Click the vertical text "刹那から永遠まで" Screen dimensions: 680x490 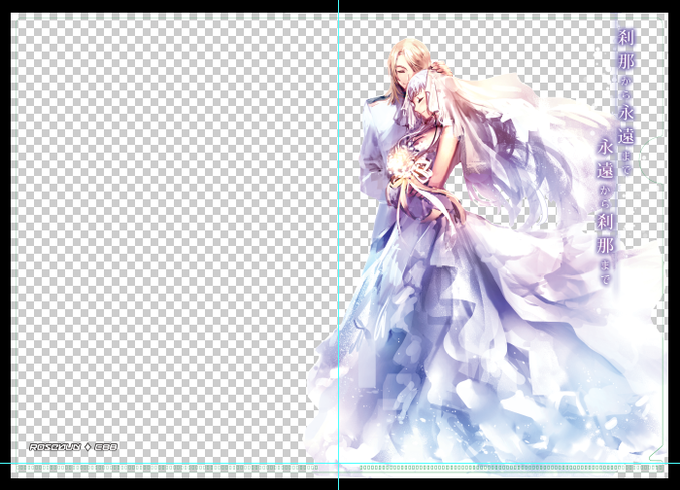point(626,101)
